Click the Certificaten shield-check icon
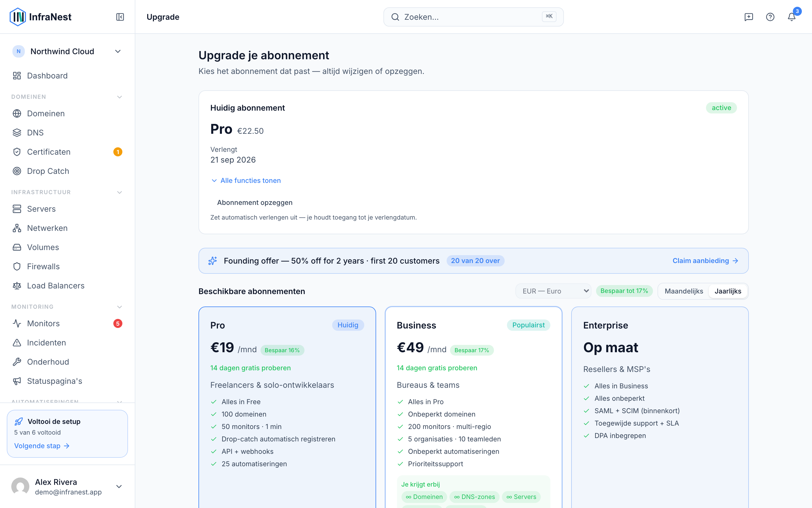812x508 pixels. point(17,152)
